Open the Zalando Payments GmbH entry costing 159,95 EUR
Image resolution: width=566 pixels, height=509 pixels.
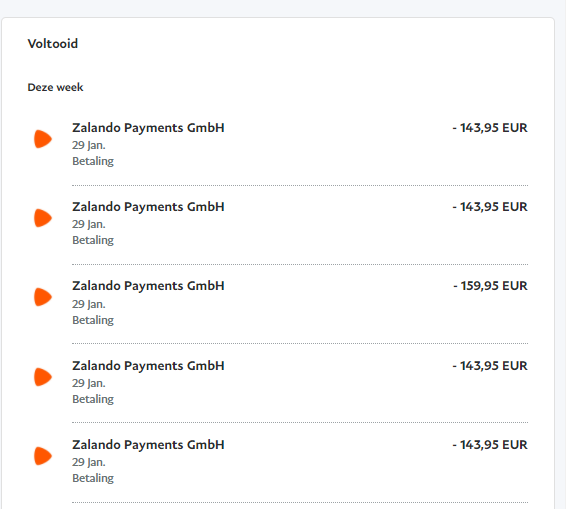click(148, 286)
